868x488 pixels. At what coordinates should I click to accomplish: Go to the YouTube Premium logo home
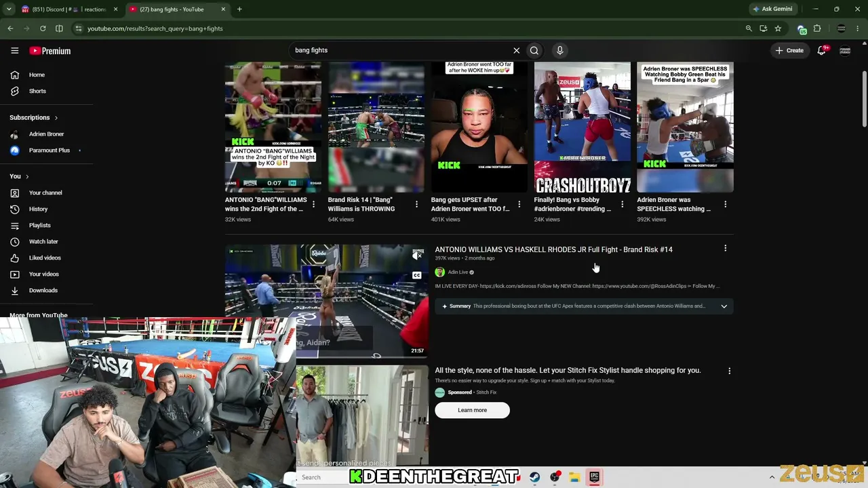pyautogui.click(x=50, y=51)
